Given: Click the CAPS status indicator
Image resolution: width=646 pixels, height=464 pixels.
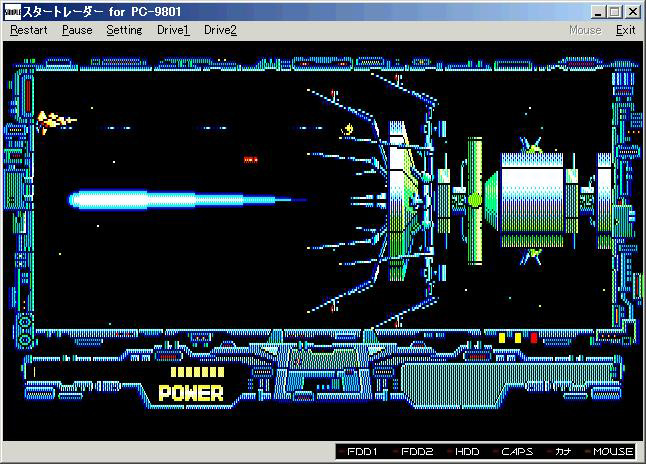Looking at the screenshot, I should coord(513,452).
